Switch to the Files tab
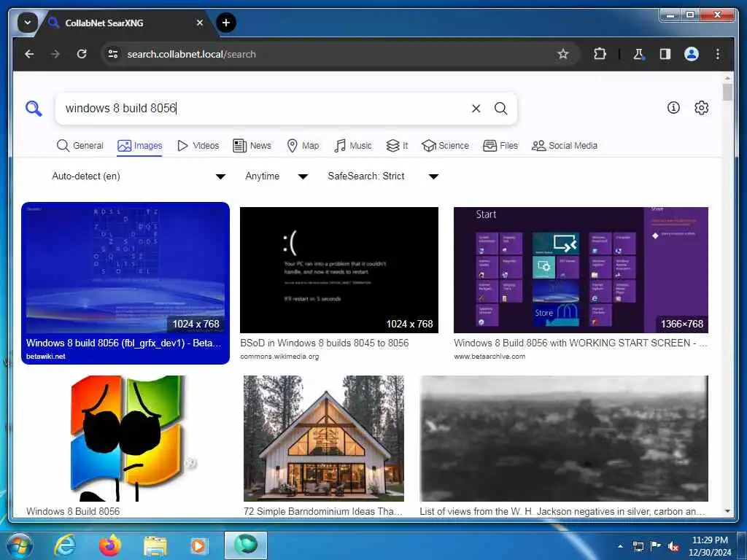Viewport: 747px width, 560px height. tap(500, 146)
